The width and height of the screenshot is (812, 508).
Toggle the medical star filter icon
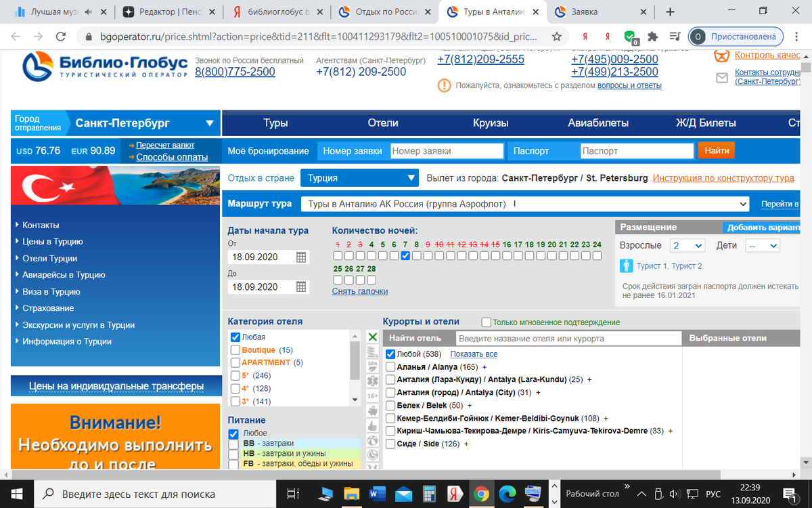(372, 381)
